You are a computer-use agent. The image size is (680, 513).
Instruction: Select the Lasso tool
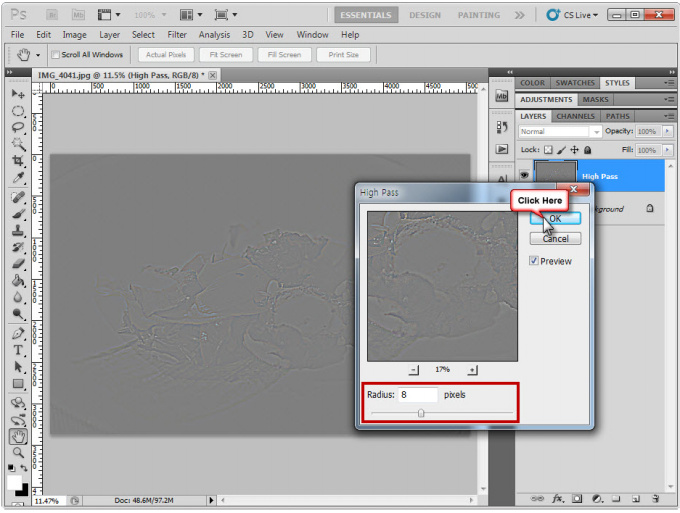(x=18, y=127)
